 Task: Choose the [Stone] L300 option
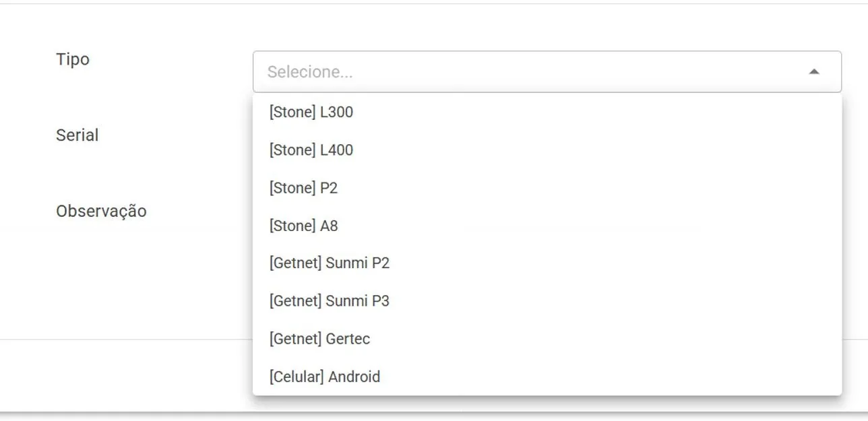coord(547,112)
